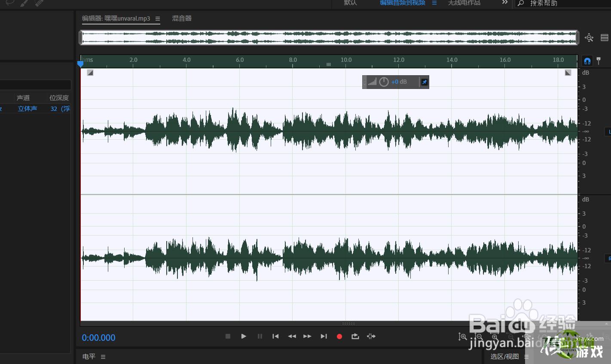Click the upper left channel waveform
Viewport: 611px width, 364px height.
329,131
